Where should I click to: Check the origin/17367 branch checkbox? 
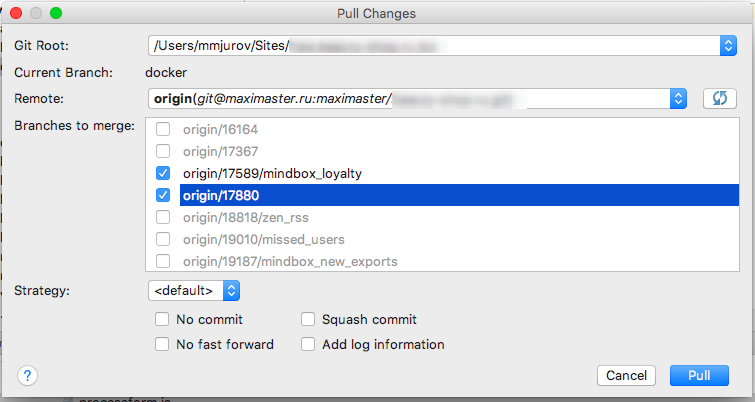coord(163,151)
